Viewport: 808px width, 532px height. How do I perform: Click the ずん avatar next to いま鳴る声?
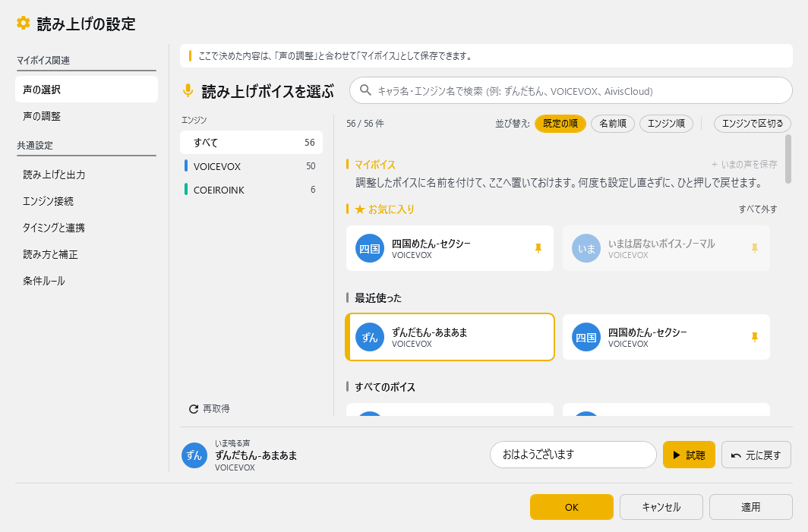point(194,455)
